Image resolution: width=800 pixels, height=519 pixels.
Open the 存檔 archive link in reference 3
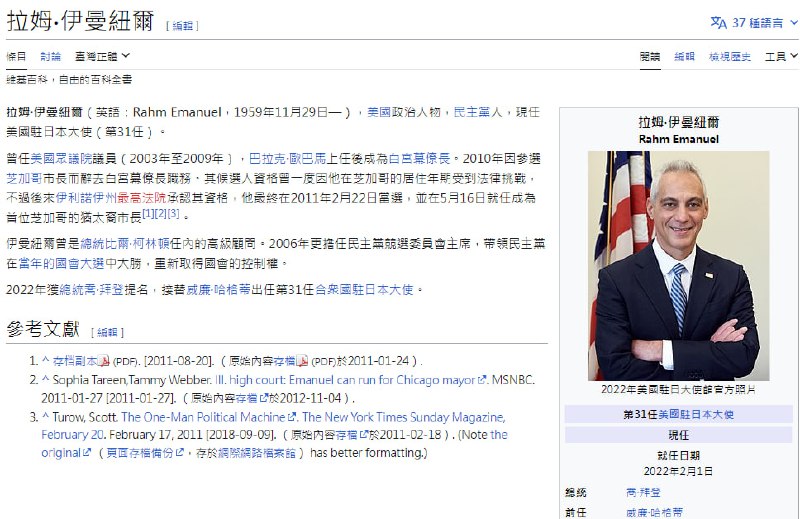pos(346,435)
